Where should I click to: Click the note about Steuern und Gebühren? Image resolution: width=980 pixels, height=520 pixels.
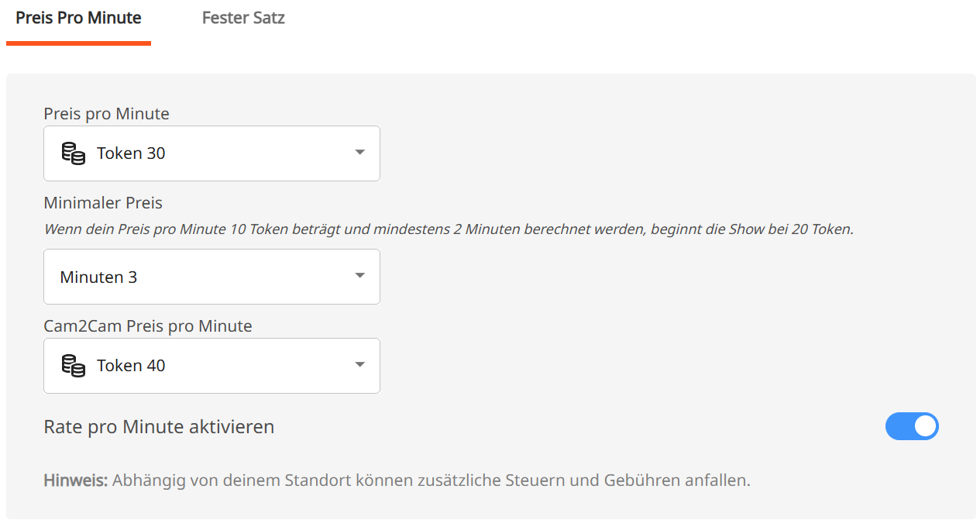pyautogui.click(x=431, y=480)
